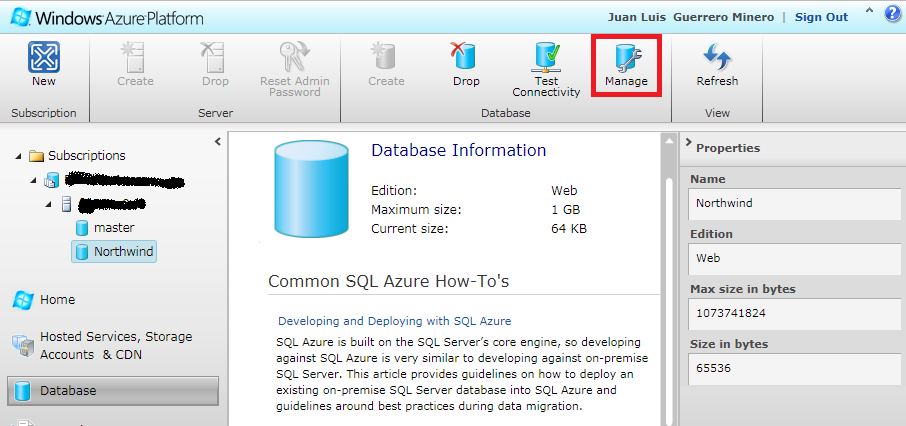Run Test Connectivity on the database

546,68
